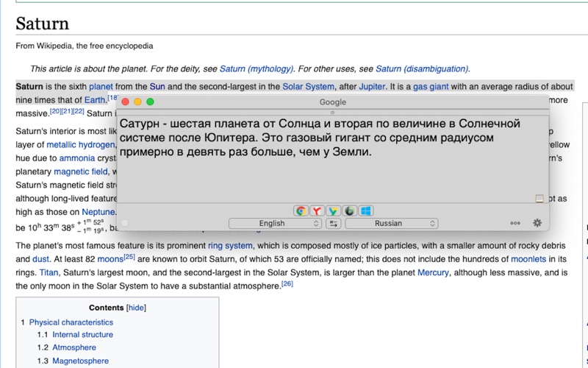Open citation reference 21
Screen dimensions: 588x368
(x=67, y=111)
